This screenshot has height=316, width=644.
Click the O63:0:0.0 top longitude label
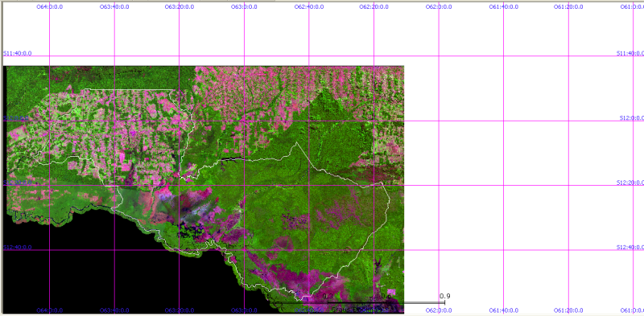[x=244, y=7]
